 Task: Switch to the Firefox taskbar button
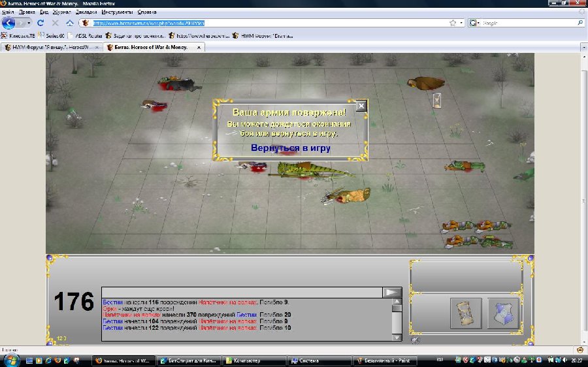click(x=123, y=360)
